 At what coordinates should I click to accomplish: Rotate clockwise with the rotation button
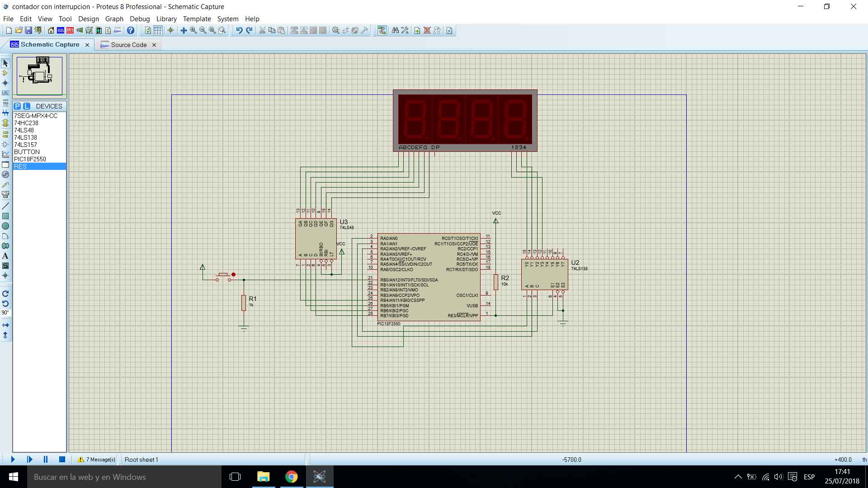click(x=5, y=294)
